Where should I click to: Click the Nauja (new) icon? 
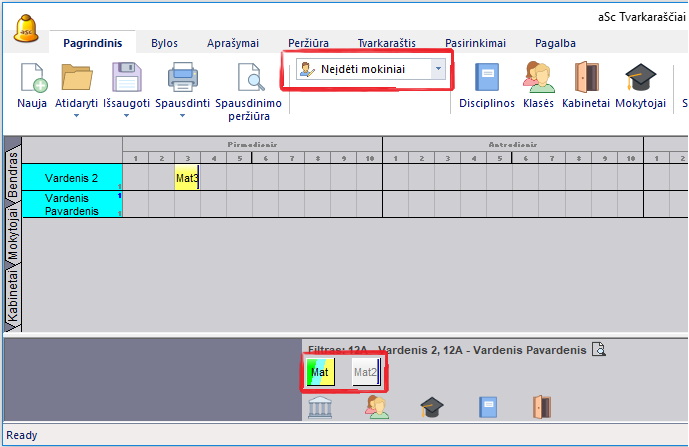coord(32,80)
